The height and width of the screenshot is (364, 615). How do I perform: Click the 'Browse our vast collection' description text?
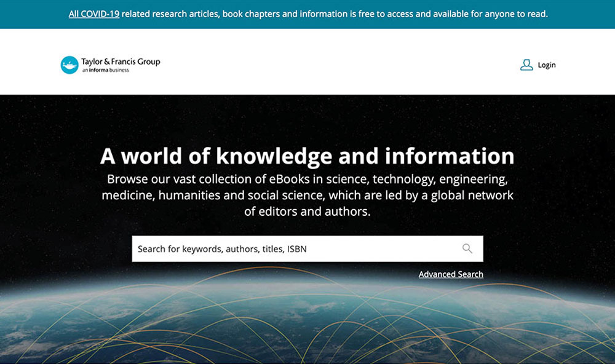(x=307, y=180)
